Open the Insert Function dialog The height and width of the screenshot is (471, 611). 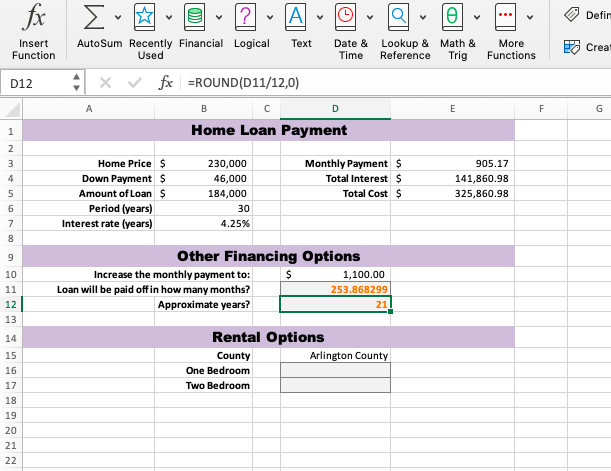click(34, 31)
